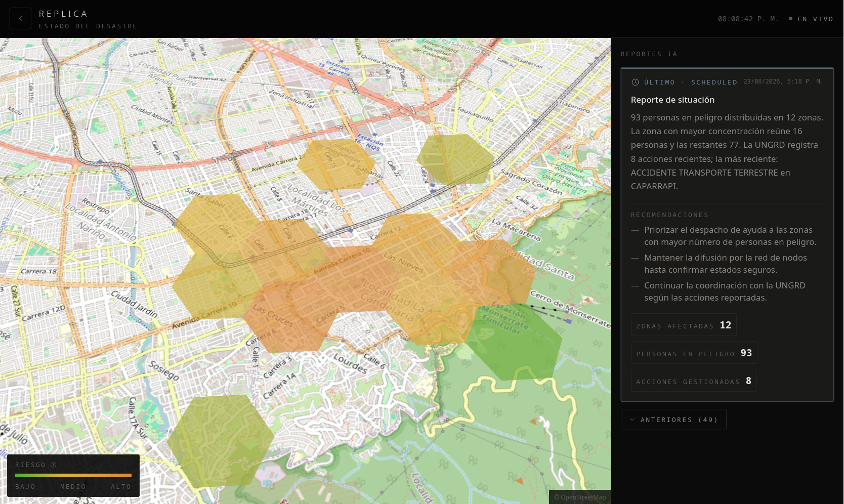Viewport: 844px width, 504px height.
Task: Click the ALTO risk legend label
Action: click(121, 486)
